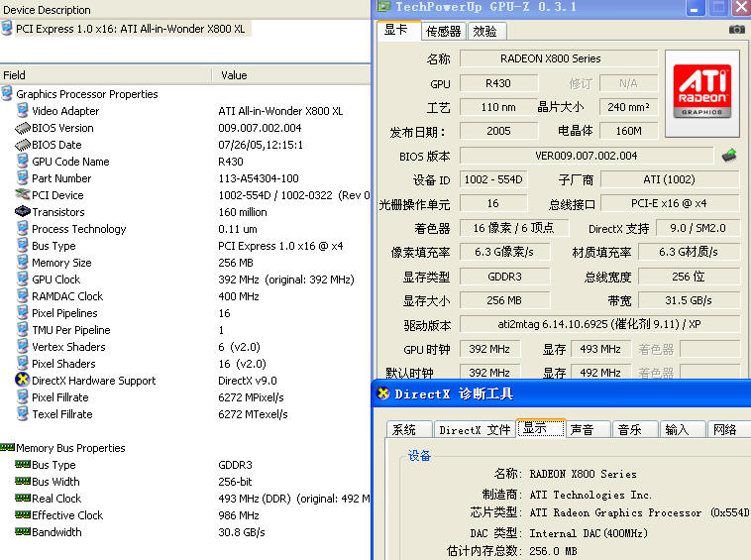Screen dimensions: 751x560
Task: Sort by the Field column header
Action: [x=105, y=74]
